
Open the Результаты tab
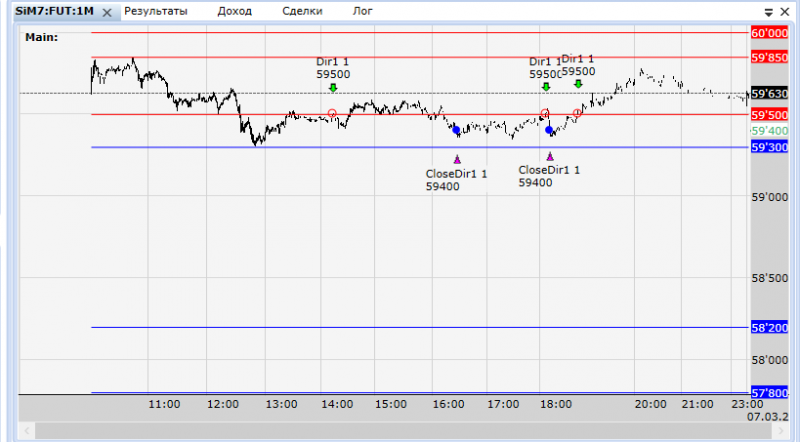[156, 11]
